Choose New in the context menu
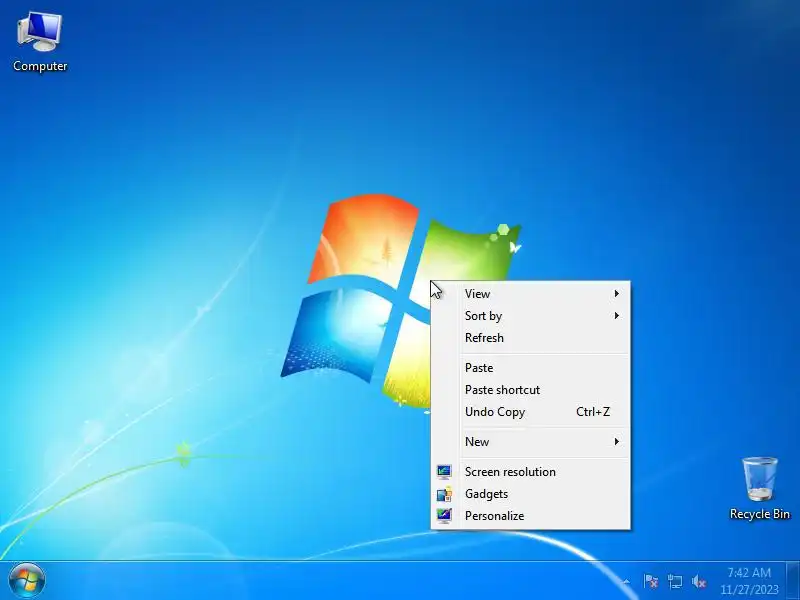 pos(531,441)
